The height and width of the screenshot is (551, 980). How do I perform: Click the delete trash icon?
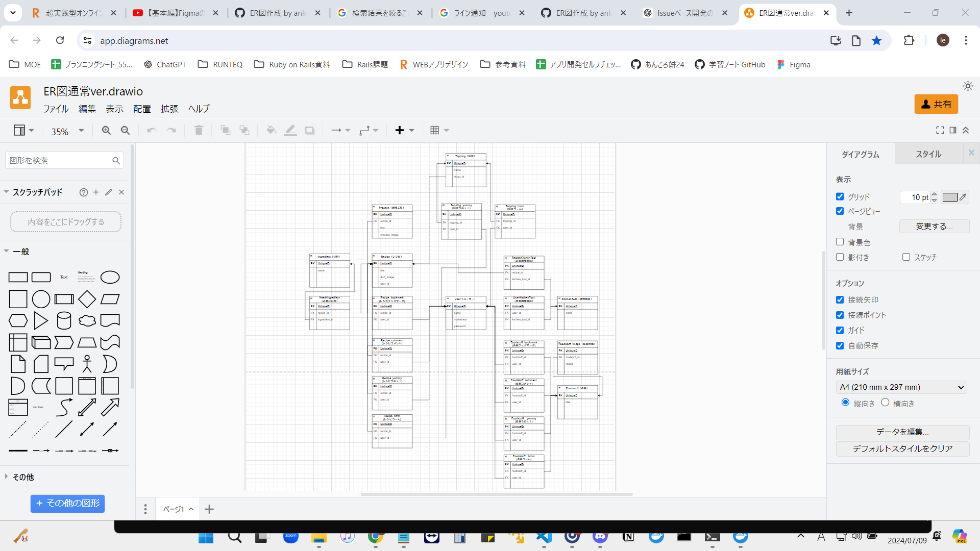[x=199, y=131]
